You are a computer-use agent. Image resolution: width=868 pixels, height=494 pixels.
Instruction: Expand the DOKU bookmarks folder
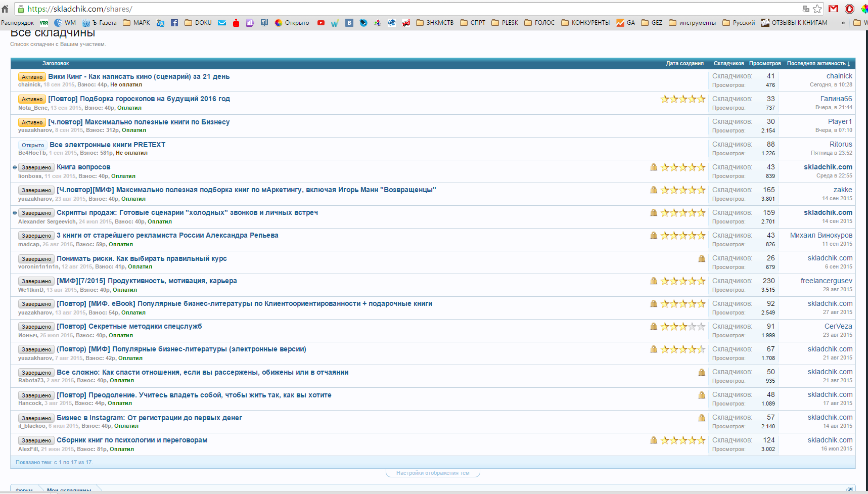click(x=198, y=23)
